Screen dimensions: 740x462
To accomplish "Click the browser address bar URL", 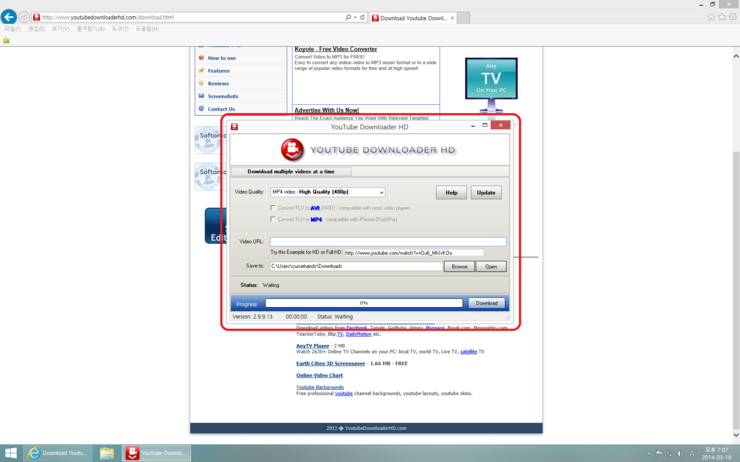I will (108, 17).
